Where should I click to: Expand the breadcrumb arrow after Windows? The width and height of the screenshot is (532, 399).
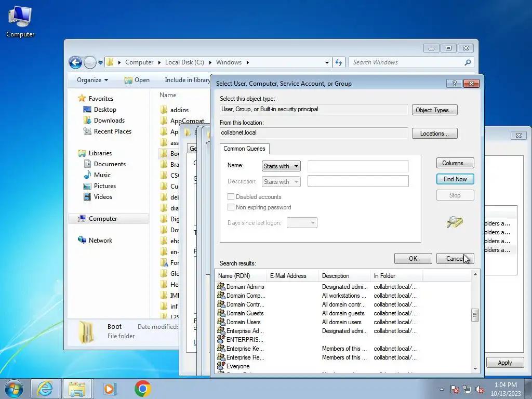click(248, 62)
